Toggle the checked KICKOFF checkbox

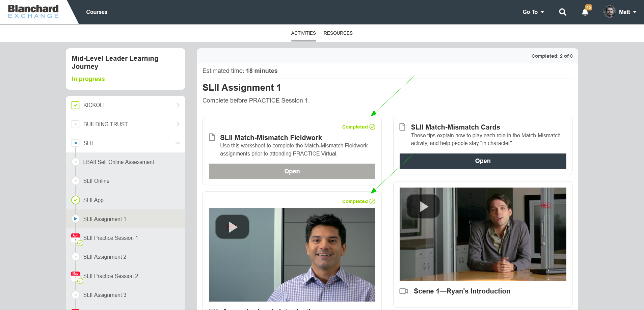point(76,105)
